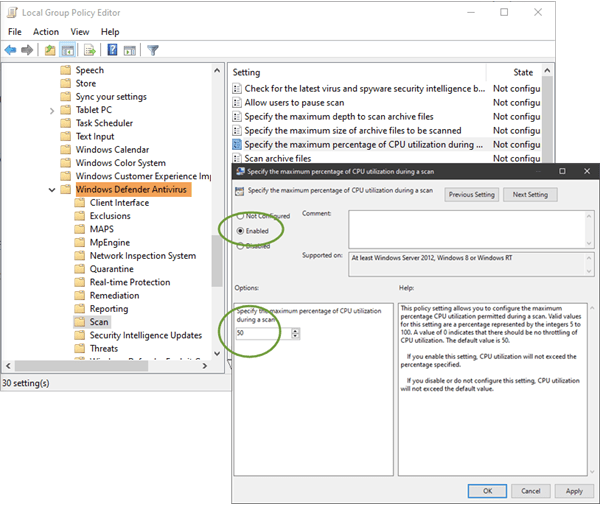This screenshot has height=507, width=601.
Task: Open the File menu
Action: (x=15, y=32)
